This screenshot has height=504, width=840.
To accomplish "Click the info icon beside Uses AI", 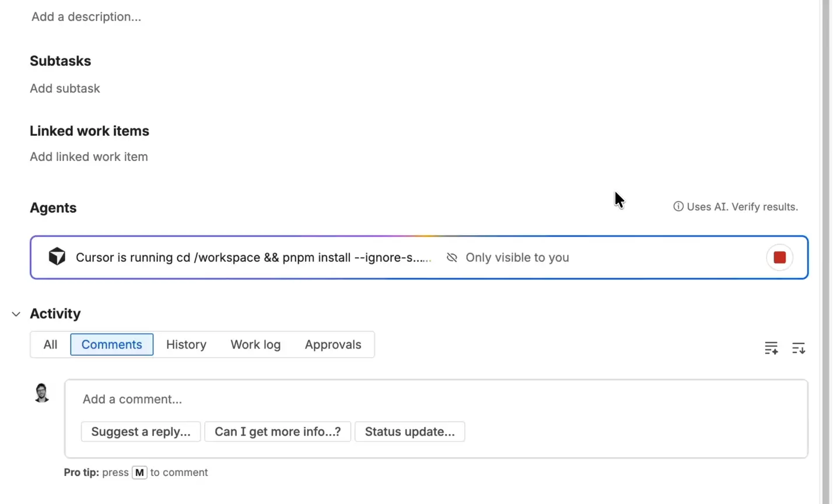I will pyautogui.click(x=678, y=206).
